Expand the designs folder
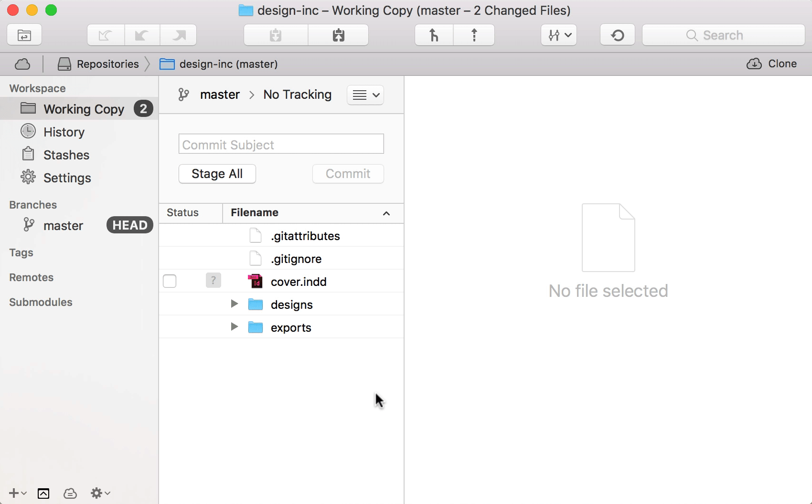This screenshot has height=504, width=812. click(x=234, y=304)
